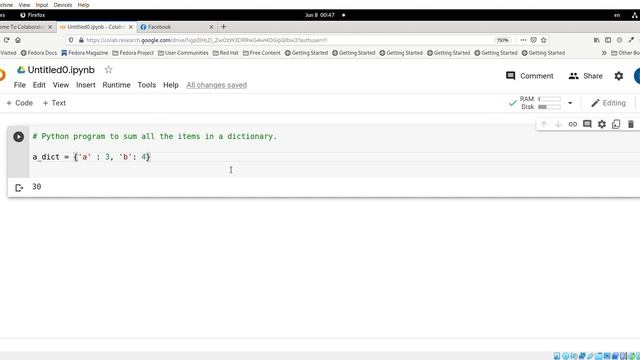Open the Fedora Docs bookmark
Viewport: 640px width, 360px height.
[x=39, y=53]
